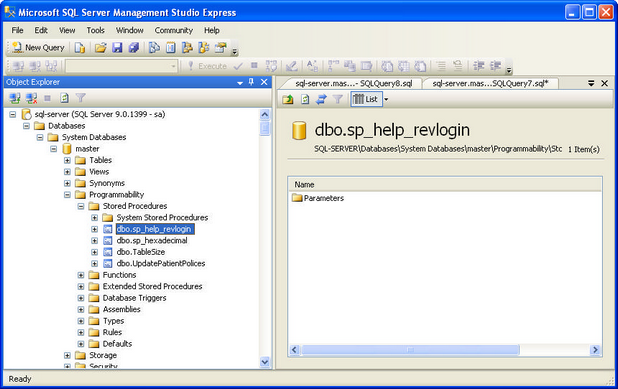Click the Summary page icon
This screenshot has height=389, width=618.
point(171,48)
